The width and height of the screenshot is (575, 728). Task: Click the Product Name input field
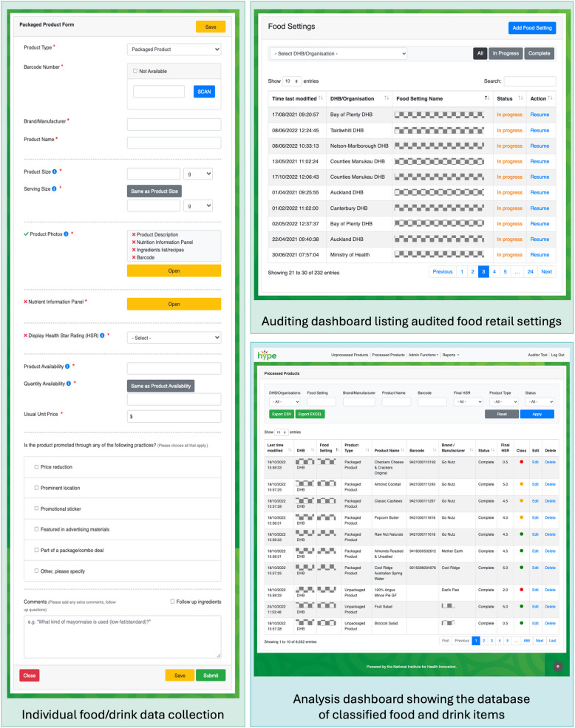[x=174, y=143]
